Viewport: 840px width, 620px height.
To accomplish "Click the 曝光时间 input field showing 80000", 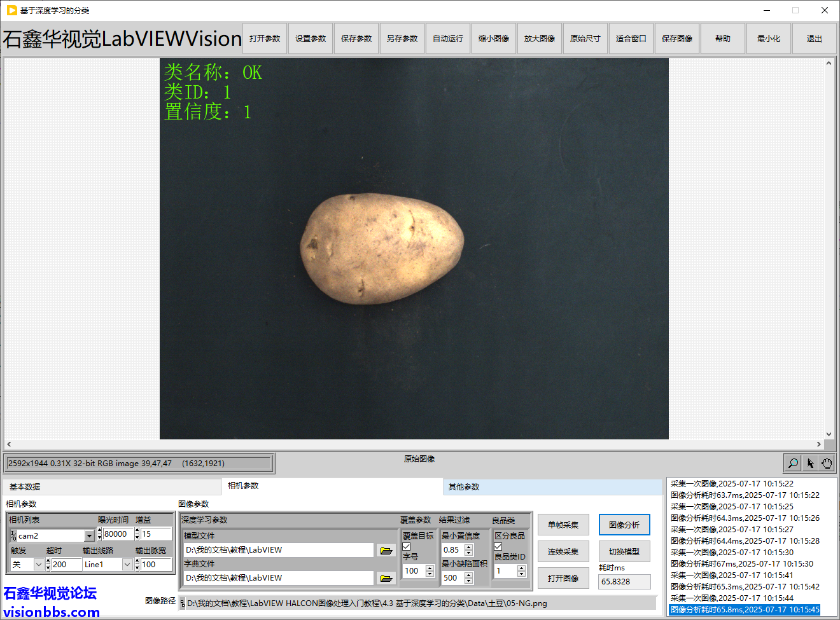I will [x=117, y=534].
